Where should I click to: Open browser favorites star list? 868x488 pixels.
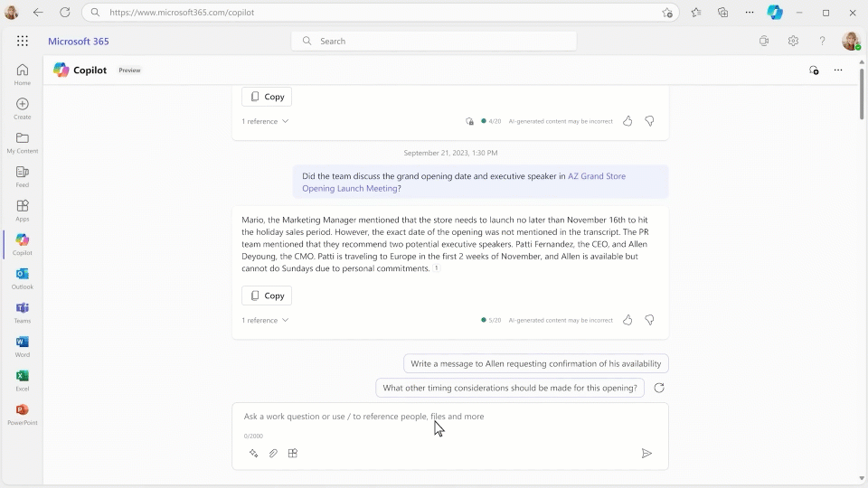696,12
